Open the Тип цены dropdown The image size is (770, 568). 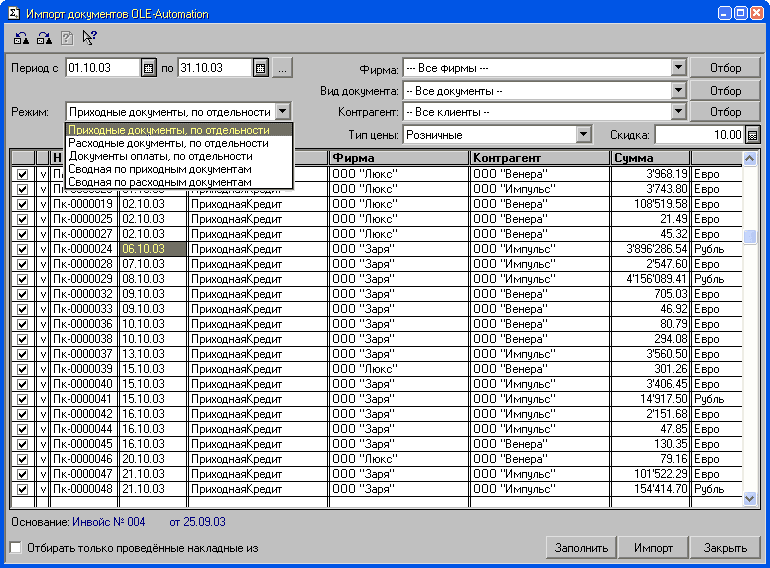click(583, 135)
